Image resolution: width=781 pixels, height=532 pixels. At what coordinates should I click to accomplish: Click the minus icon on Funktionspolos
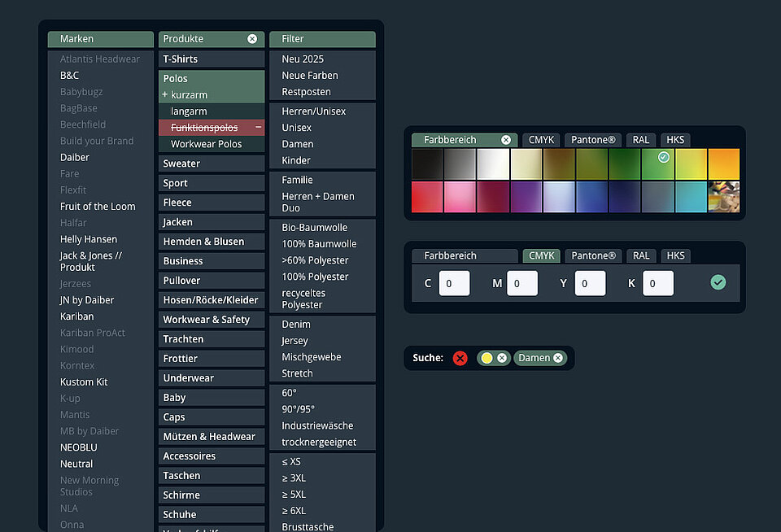click(258, 128)
